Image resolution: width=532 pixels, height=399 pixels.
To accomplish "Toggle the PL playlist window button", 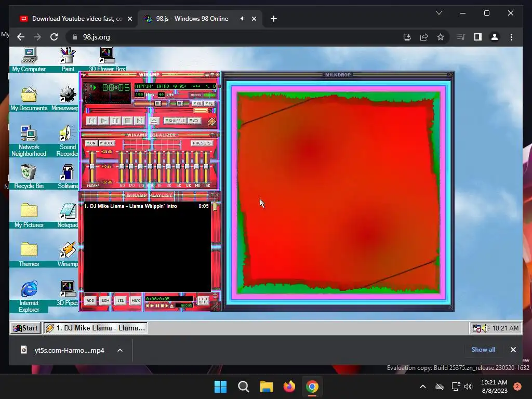I will [209, 103].
